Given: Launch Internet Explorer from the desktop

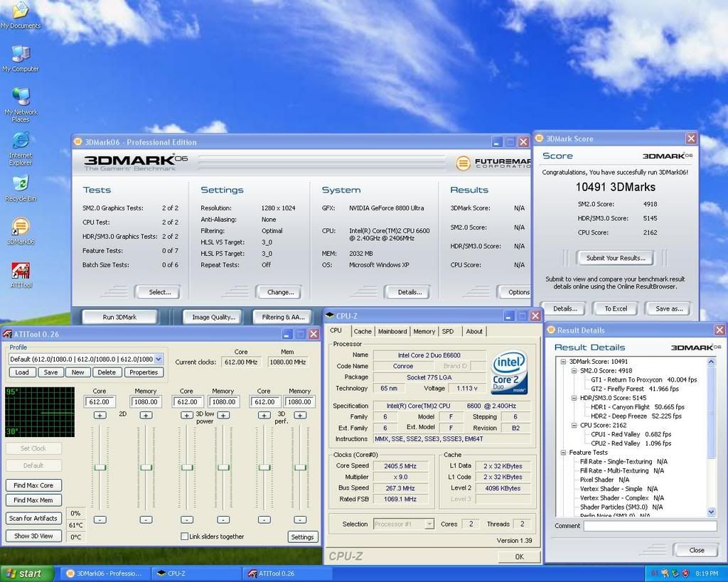Looking at the screenshot, I should (21, 141).
